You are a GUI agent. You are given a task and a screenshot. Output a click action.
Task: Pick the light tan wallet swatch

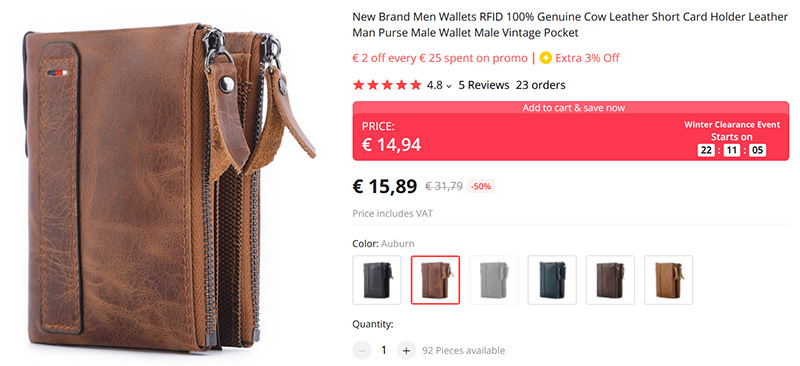click(x=668, y=280)
